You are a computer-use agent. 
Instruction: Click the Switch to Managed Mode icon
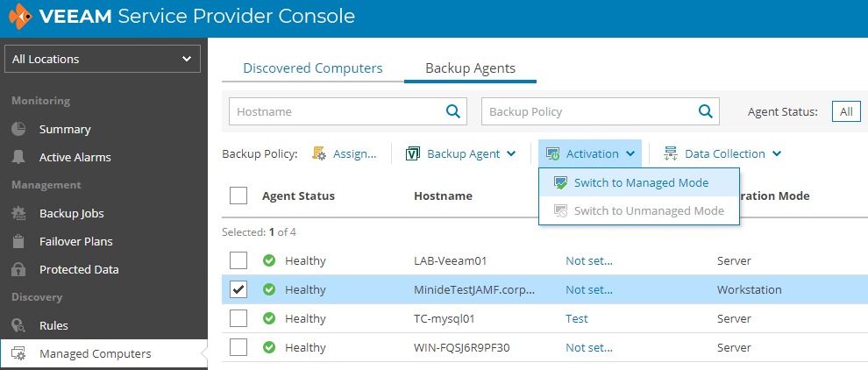point(561,182)
